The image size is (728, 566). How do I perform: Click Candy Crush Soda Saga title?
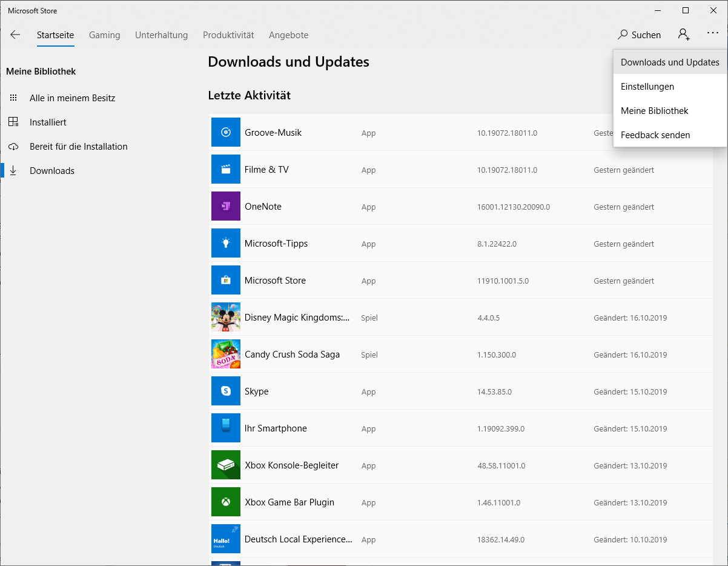click(x=292, y=354)
